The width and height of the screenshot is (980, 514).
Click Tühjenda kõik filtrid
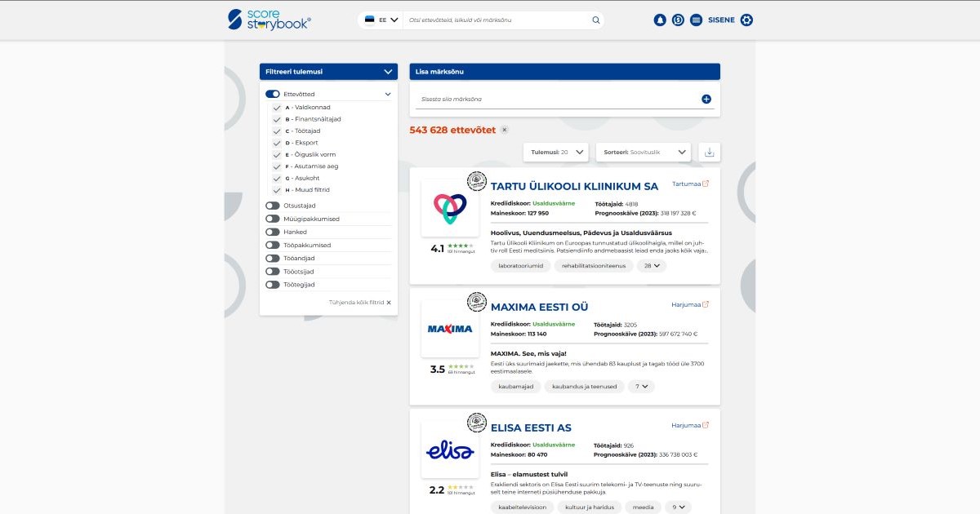tap(358, 302)
